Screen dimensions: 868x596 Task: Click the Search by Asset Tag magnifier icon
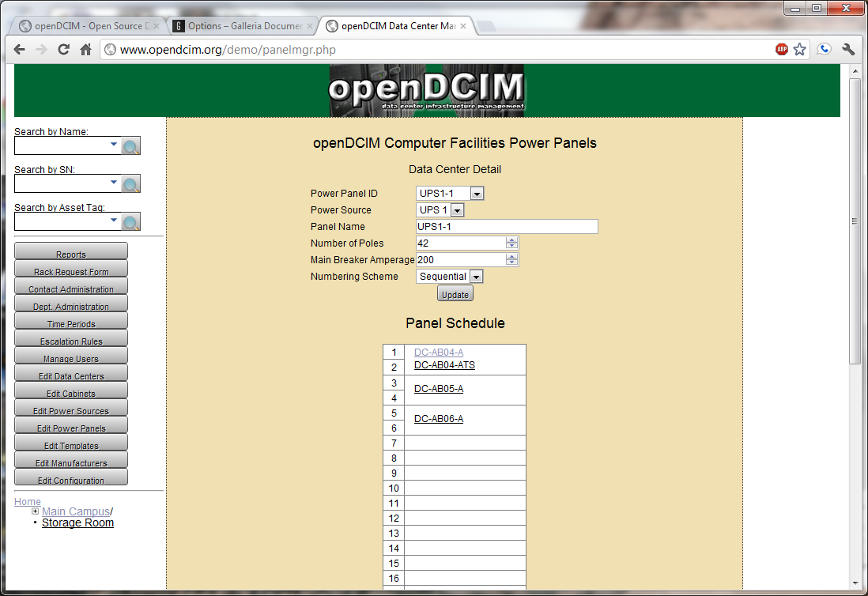pyautogui.click(x=131, y=221)
